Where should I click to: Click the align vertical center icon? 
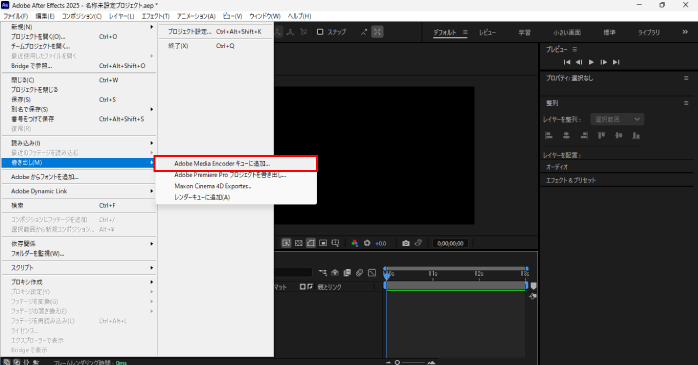pos(619,135)
